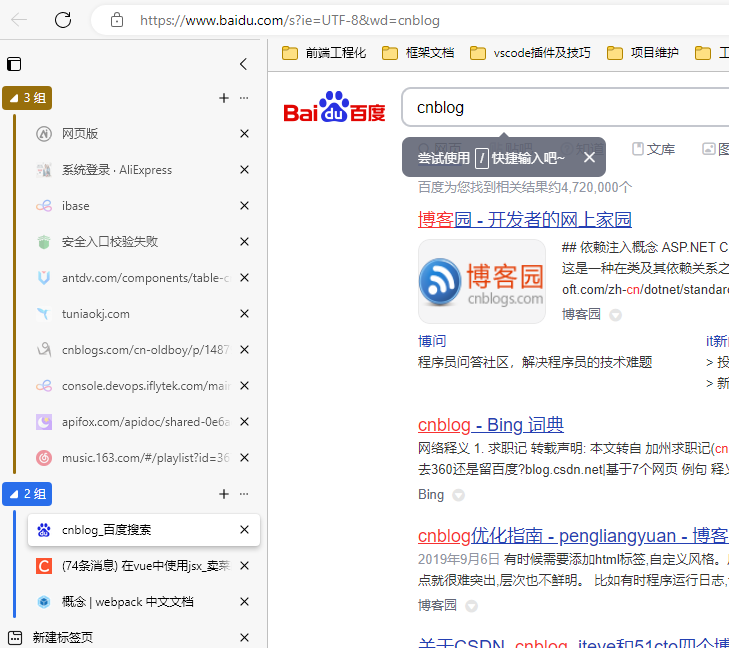This screenshot has width=729, height=648.
Task: Focus the Baidu search box with cnblog
Action: [x=565, y=107]
